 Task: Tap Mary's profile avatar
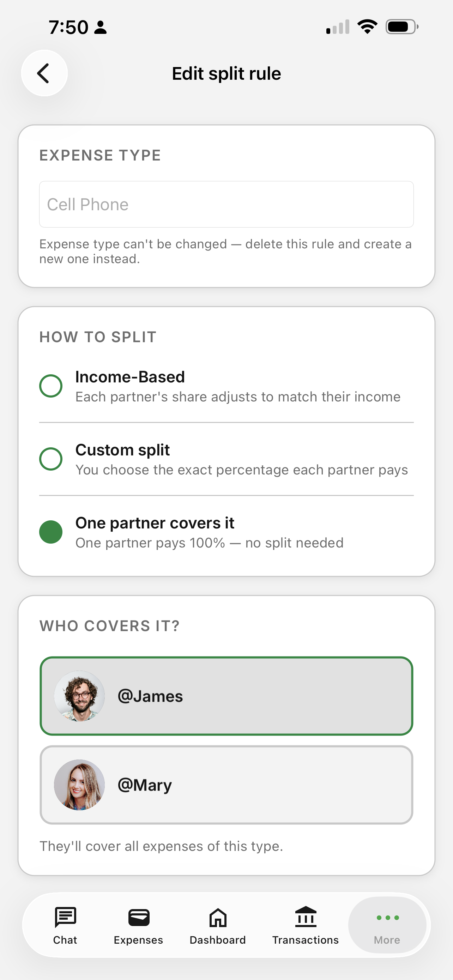[x=79, y=785]
